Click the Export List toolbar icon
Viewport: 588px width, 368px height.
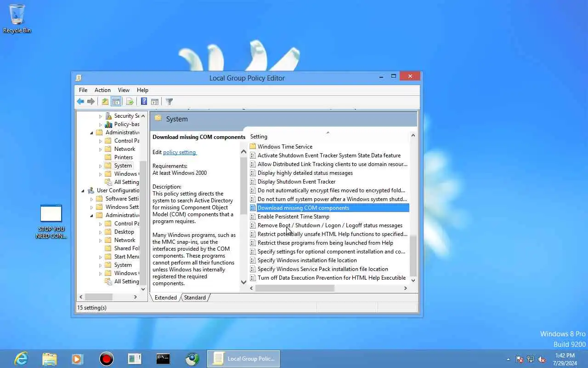[x=130, y=102]
